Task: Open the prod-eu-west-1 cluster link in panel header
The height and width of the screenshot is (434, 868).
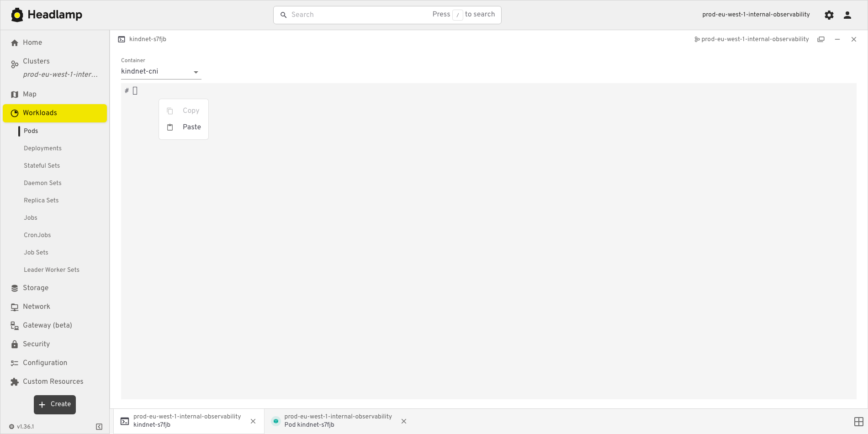Action: (x=752, y=39)
